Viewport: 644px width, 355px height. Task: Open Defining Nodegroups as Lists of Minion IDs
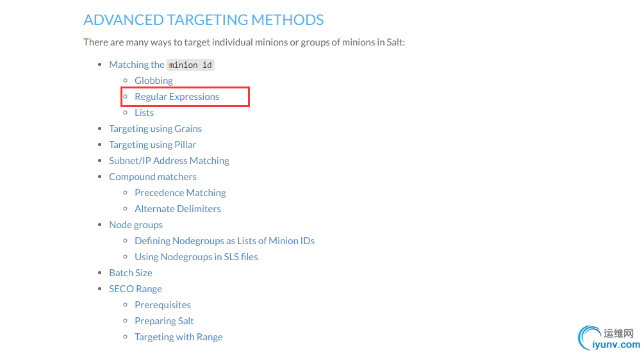click(x=225, y=241)
